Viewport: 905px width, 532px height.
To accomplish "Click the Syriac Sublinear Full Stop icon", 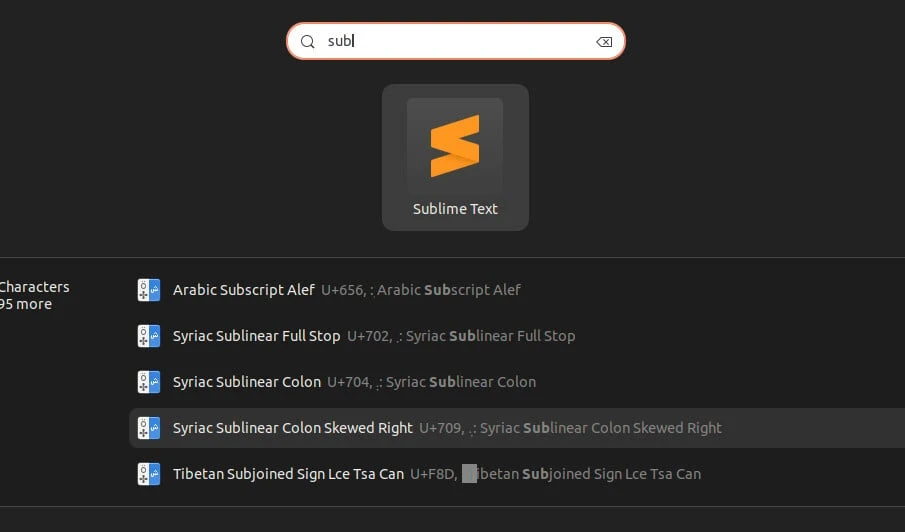I will click(x=149, y=336).
